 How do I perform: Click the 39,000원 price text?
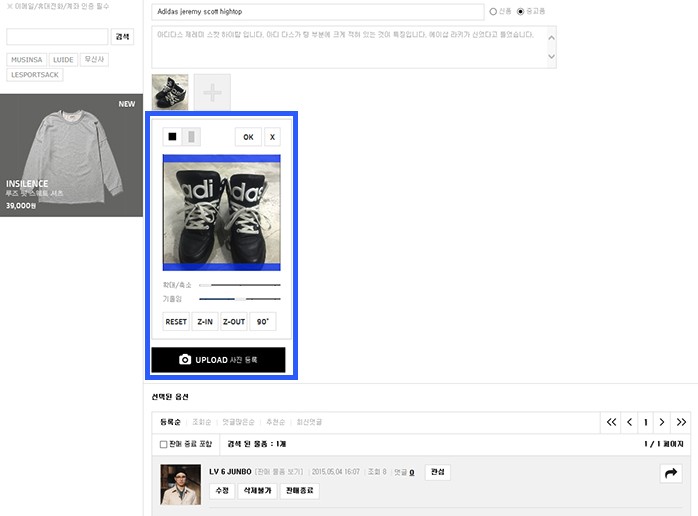click(21, 206)
